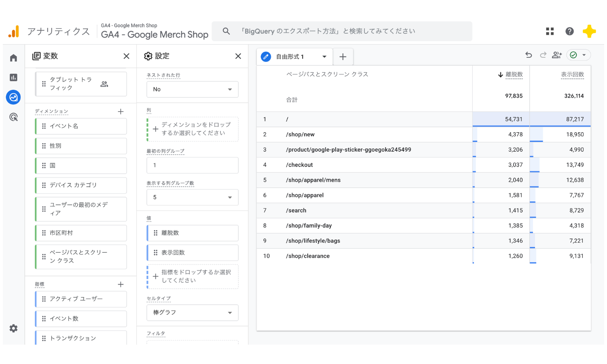Image resolution: width=607 pixels, height=364 pixels.
Task: Open 表示する列グループ数 dropdown showing 5
Action: tap(192, 197)
